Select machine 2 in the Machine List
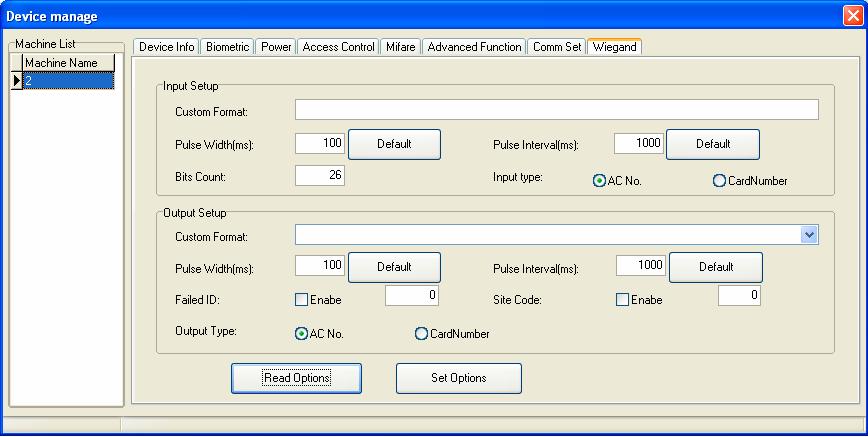The height and width of the screenshot is (437, 868). pos(68,81)
